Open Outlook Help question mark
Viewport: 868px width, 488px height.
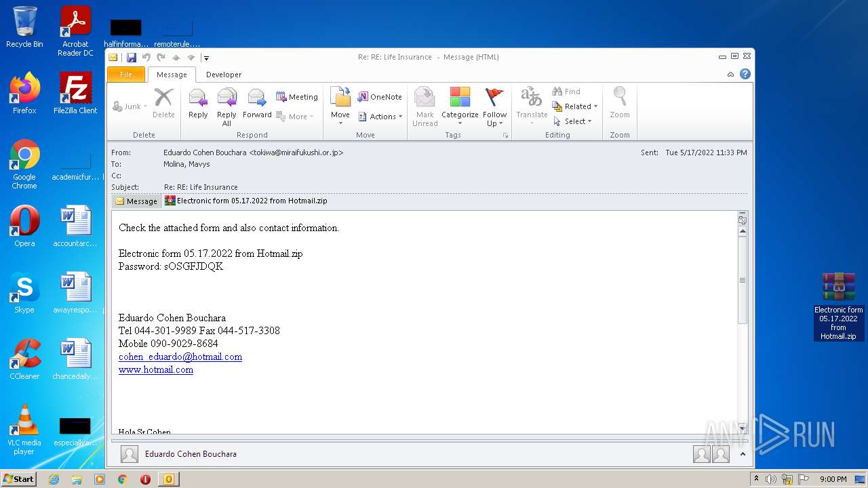(745, 74)
